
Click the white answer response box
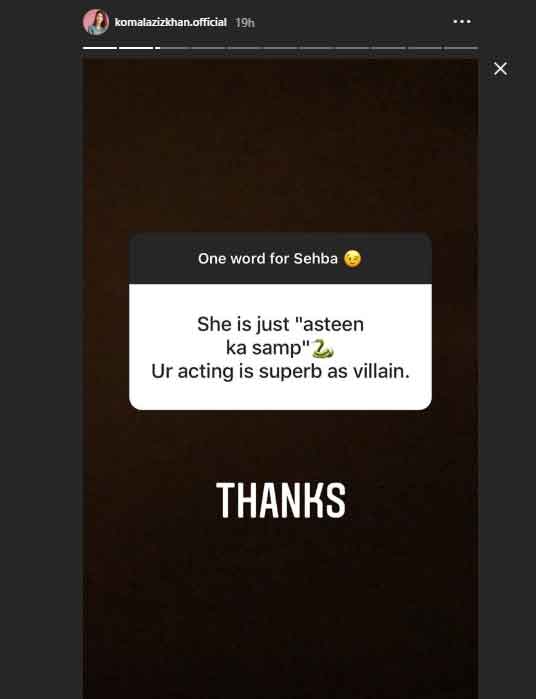pyautogui.click(x=280, y=347)
